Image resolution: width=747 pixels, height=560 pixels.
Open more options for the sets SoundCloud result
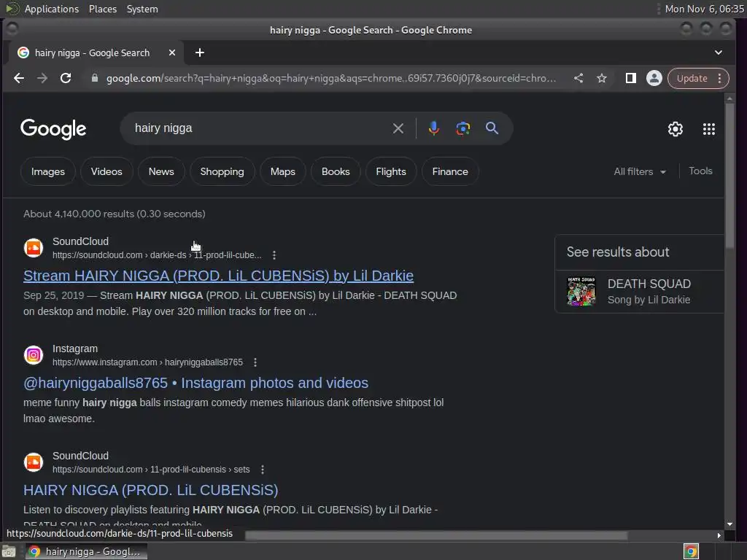tap(263, 470)
